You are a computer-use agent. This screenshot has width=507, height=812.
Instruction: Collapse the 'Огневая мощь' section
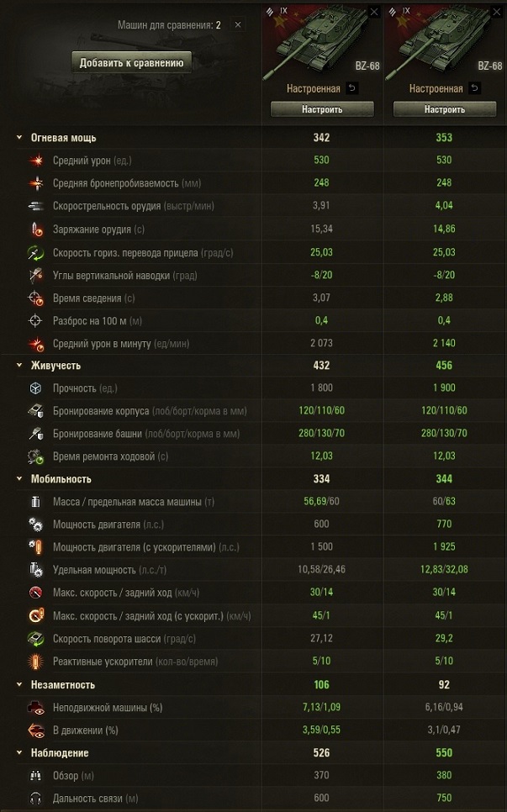point(19,137)
